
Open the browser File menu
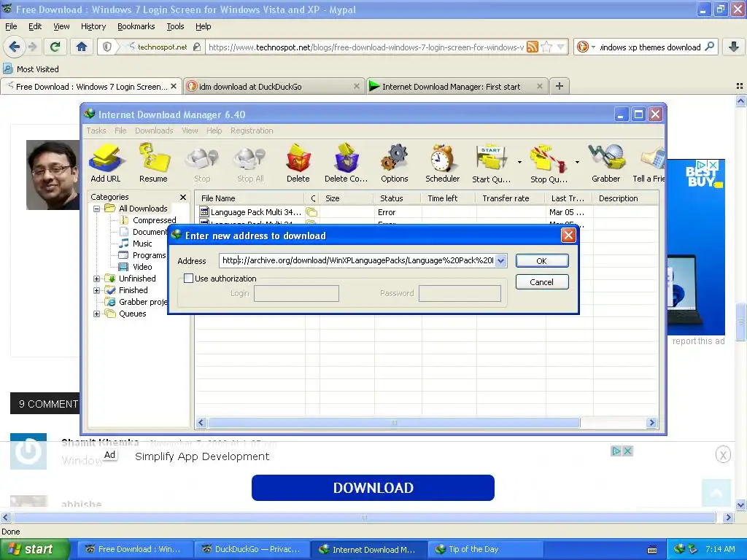(x=11, y=26)
